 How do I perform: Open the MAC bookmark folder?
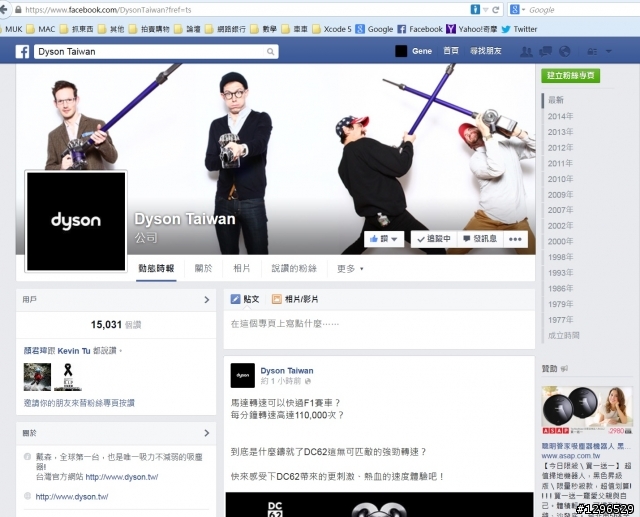pyautogui.click(x=41, y=29)
